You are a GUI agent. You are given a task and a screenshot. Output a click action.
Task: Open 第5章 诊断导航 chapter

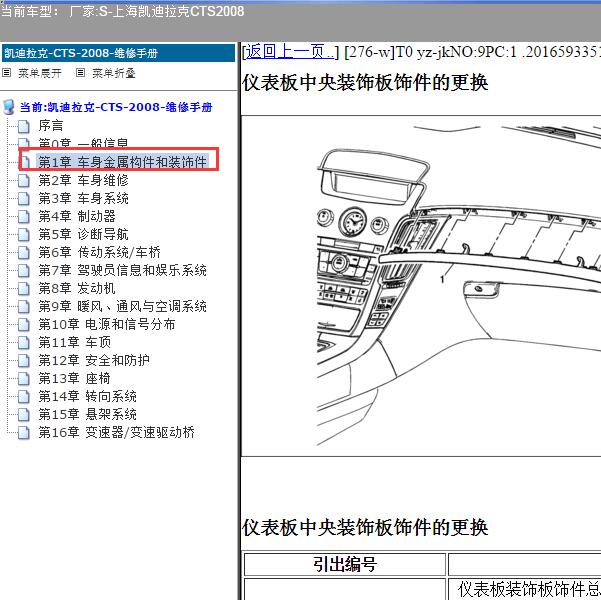coord(83,234)
